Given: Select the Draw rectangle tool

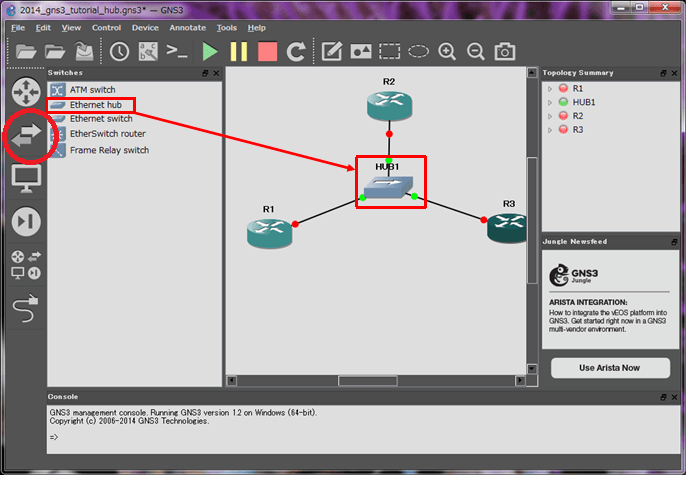Looking at the screenshot, I should tap(390, 51).
